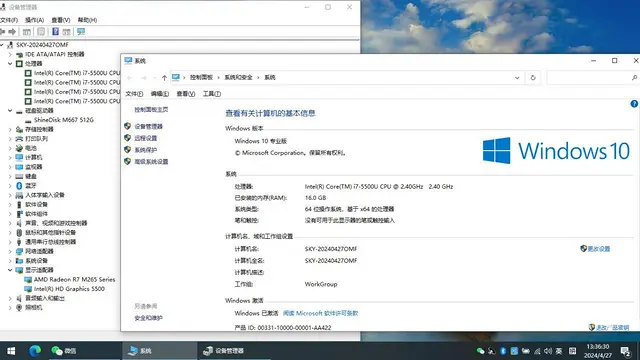
Task: Click the back arrow in System window
Action: [x=130, y=78]
